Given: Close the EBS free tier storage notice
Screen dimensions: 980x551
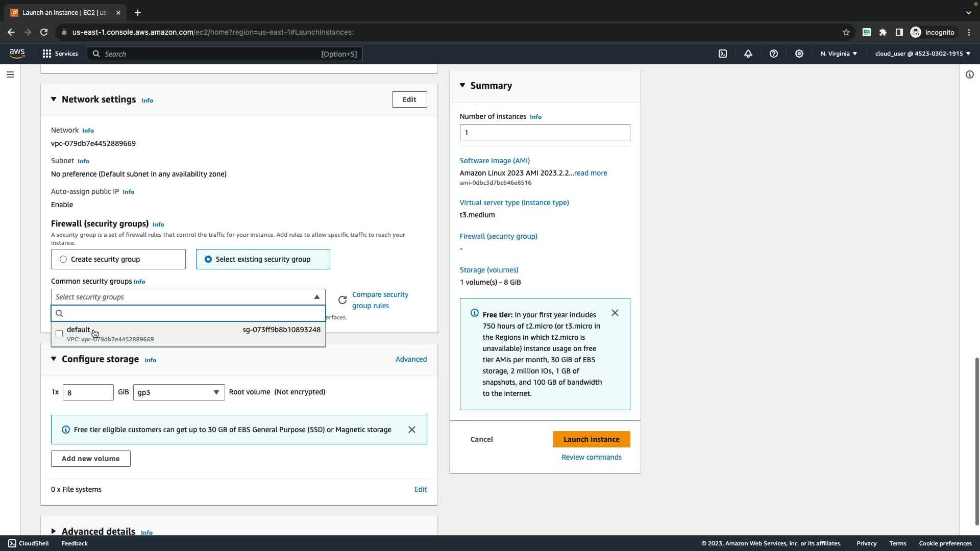Looking at the screenshot, I should click(412, 430).
